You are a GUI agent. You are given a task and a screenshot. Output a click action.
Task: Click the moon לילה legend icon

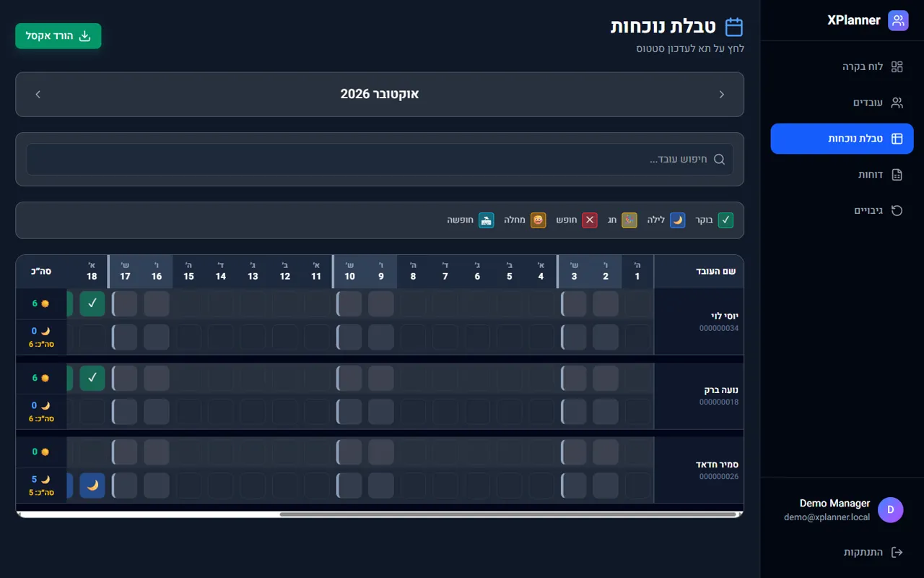tap(678, 220)
